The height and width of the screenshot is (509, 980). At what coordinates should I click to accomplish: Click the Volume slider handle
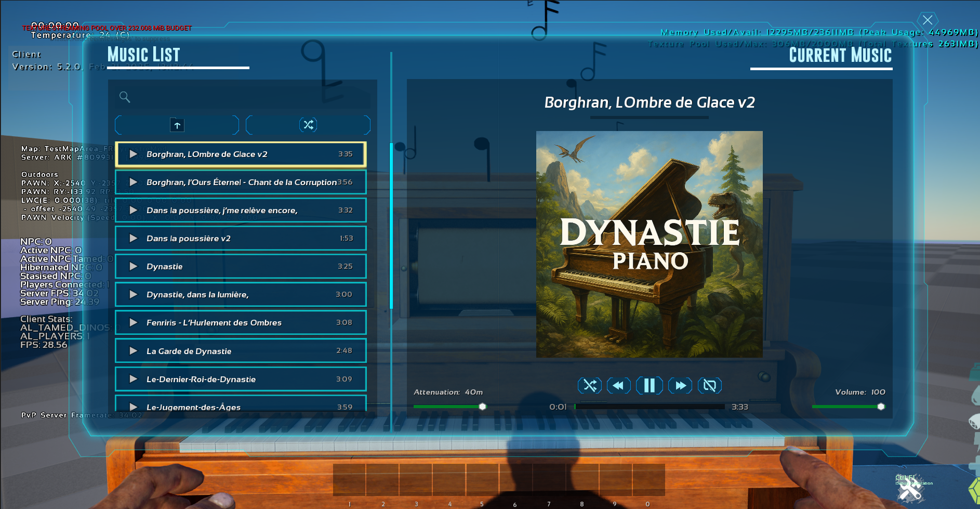coord(881,407)
